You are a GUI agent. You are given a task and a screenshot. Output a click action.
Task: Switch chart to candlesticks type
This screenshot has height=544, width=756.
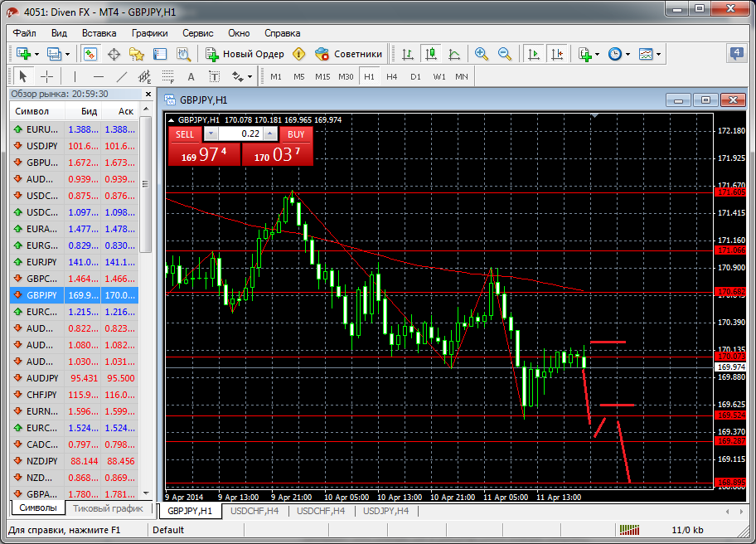[431, 54]
